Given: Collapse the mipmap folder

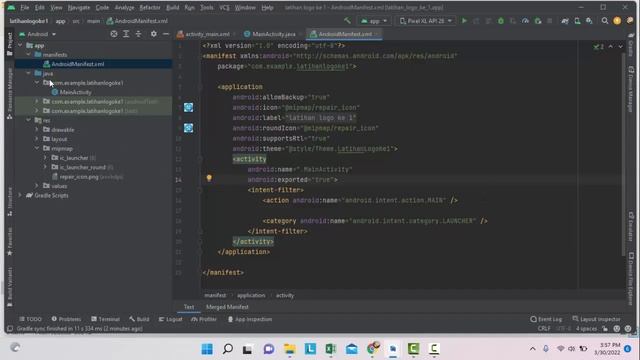Looking at the screenshot, I should tap(37, 149).
